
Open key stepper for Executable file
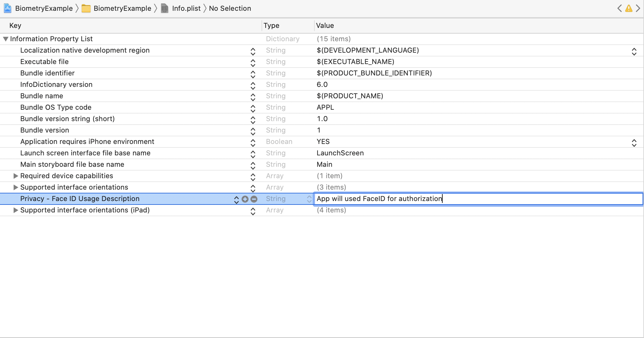253,63
